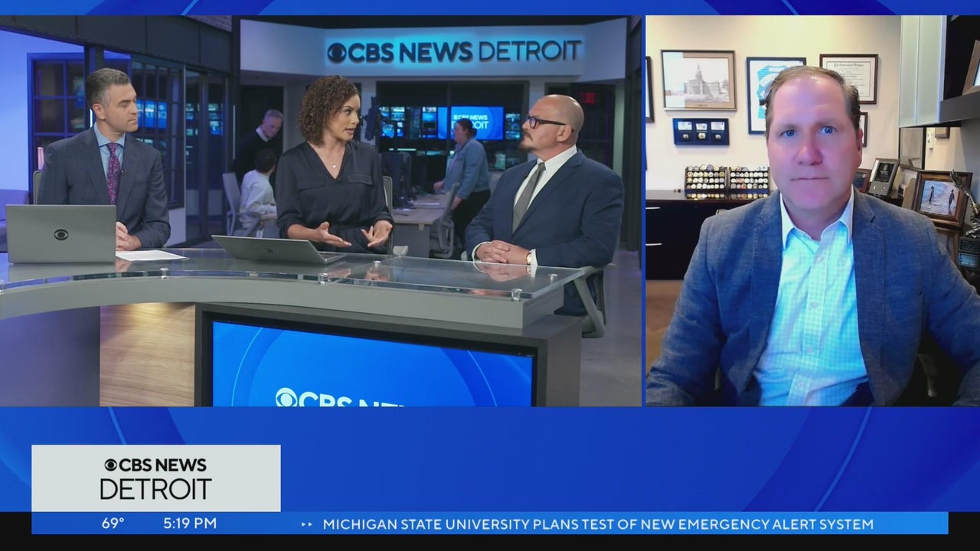This screenshot has height=551, width=980.
Task: Select the remote guest video panel
Action: tap(812, 210)
